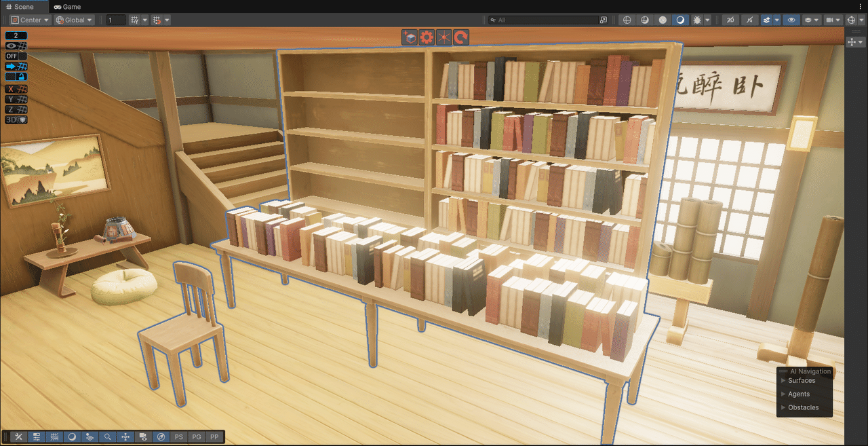Open the debug draw mode dropdown

click(x=708, y=20)
